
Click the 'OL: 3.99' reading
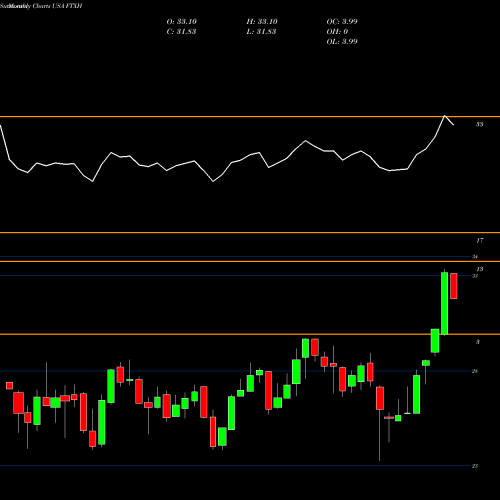pos(342,41)
